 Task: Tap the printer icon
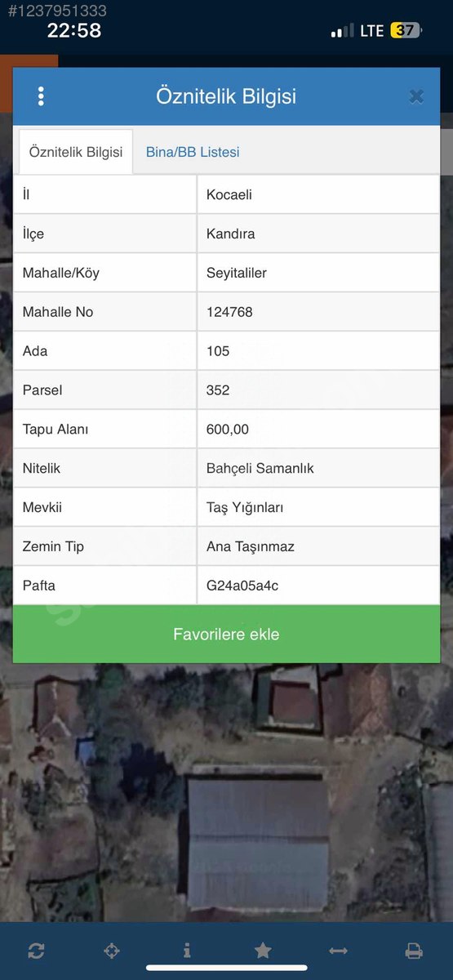click(414, 951)
